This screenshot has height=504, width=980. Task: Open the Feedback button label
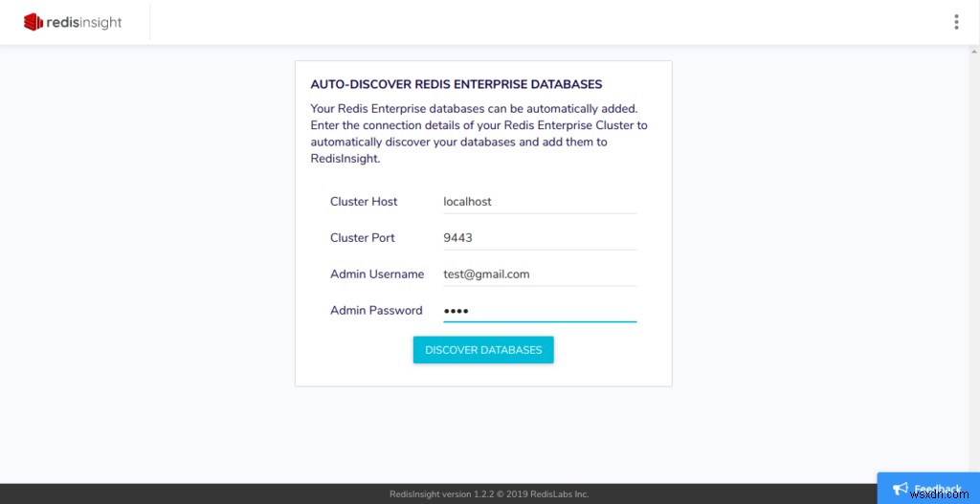tap(936, 489)
